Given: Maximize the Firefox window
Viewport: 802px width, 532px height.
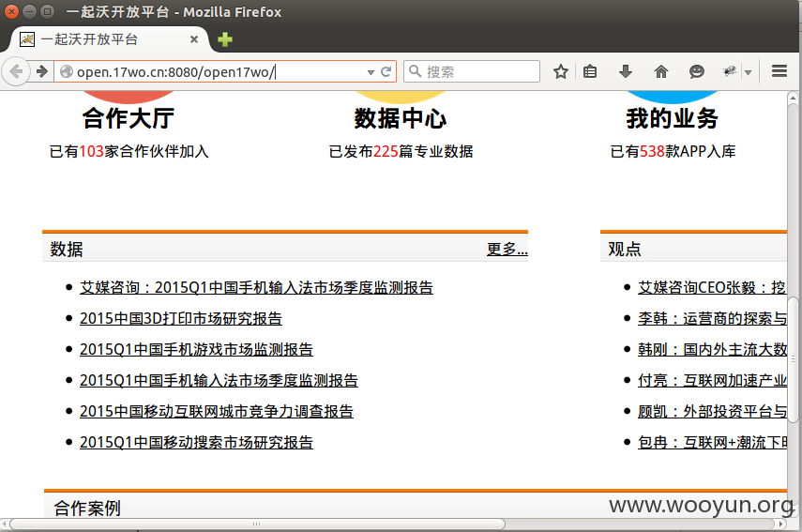Looking at the screenshot, I should click(x=47, y=11).
